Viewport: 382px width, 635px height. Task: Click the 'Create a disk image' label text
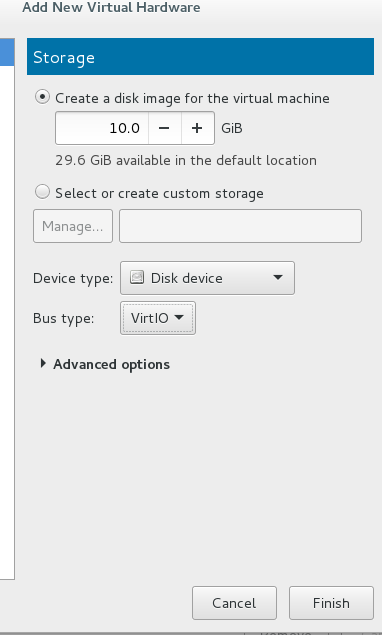coord(192,98)
